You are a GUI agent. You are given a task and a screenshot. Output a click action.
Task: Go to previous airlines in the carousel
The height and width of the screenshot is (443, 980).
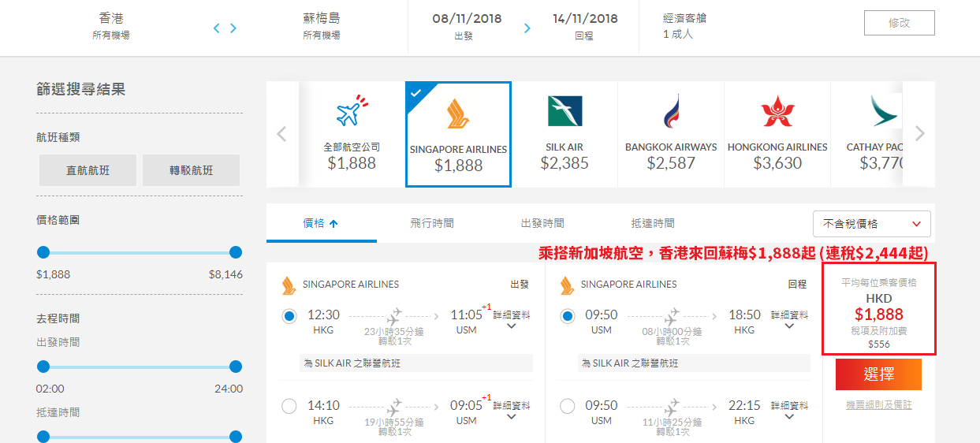tap(281, 134)
